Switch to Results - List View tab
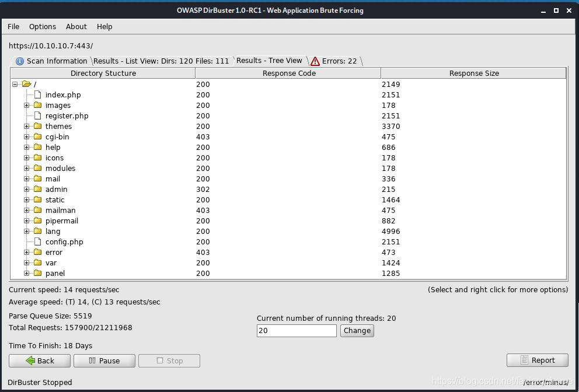Image resolution: width=579 pixels, height=392 pixels. click(x=161, y=61)
